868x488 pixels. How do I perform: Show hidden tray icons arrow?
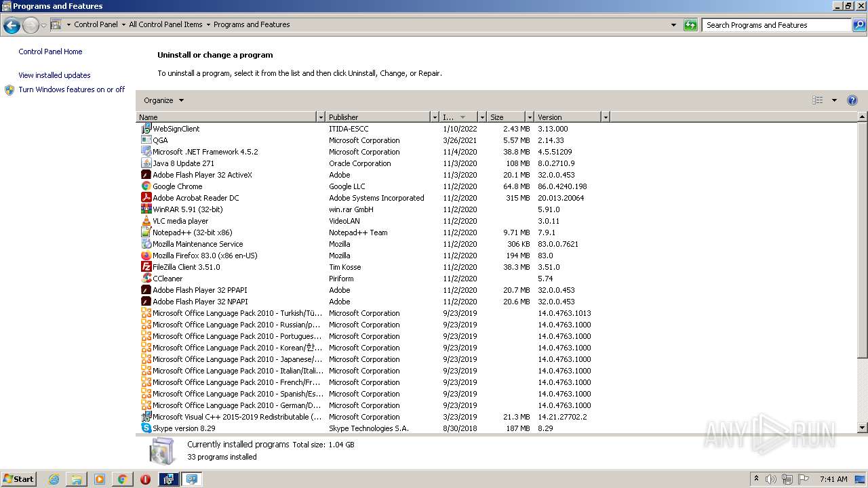pos(756,479)
